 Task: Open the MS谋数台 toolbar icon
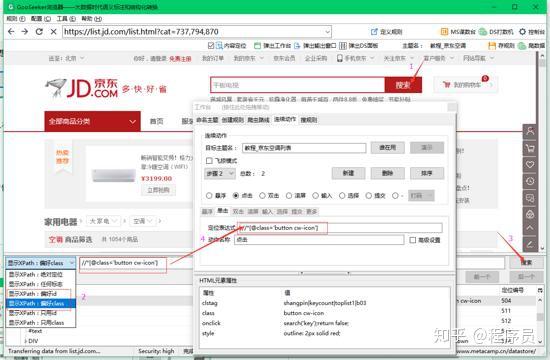[x=444, y=32]
